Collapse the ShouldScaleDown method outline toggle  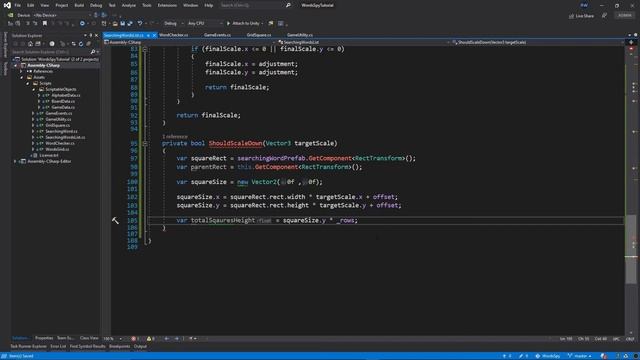tap(145, 143)
